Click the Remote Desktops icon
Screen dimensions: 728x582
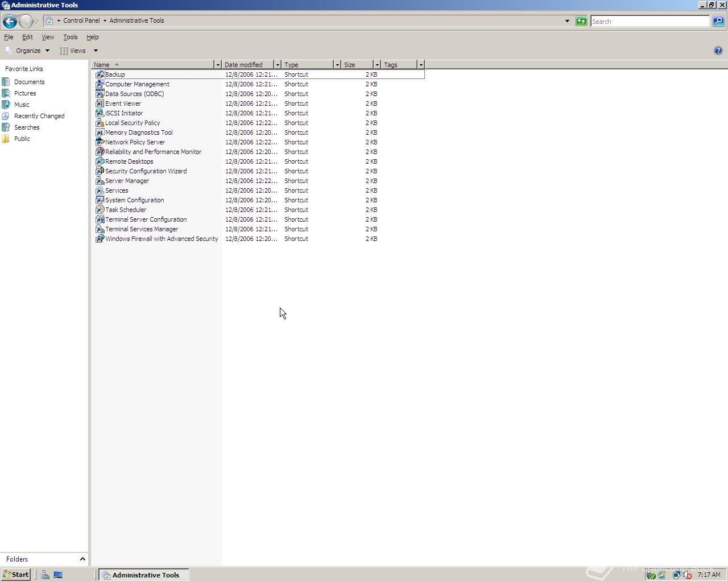100,161
